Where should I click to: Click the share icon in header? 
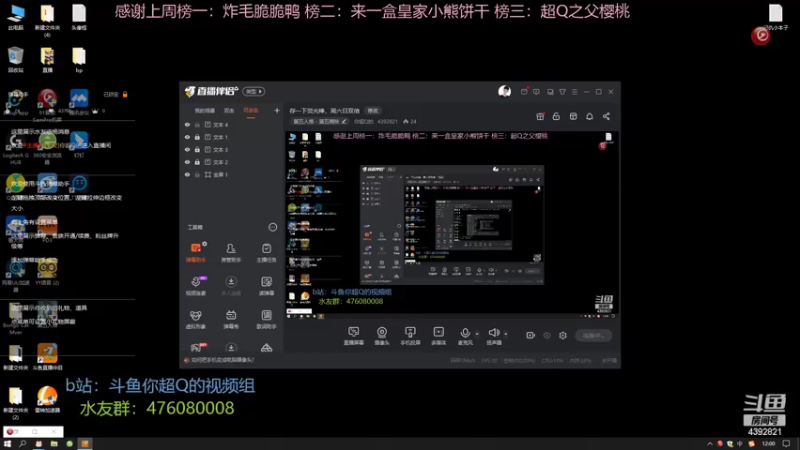606,116
